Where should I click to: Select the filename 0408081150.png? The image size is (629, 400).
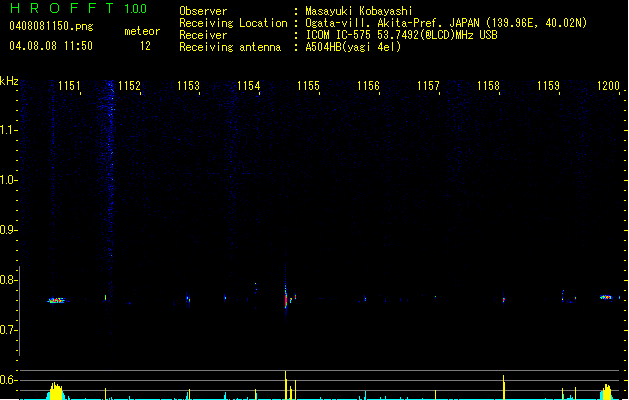(51, 26)
